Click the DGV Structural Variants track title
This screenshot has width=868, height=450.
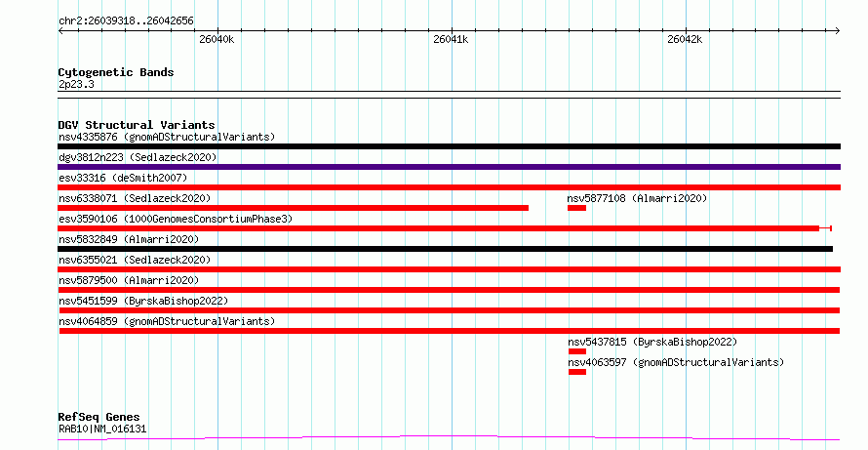click(x=137, y=125)
